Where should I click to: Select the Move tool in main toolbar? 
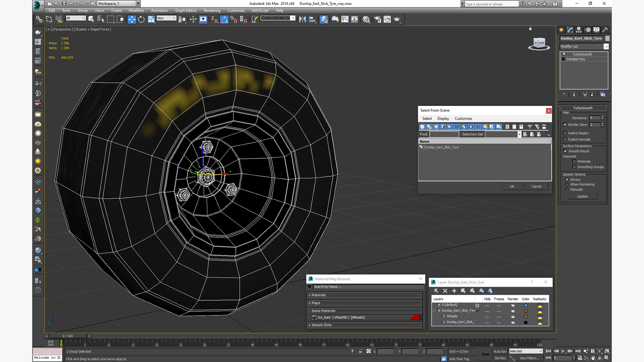point(131,19)
